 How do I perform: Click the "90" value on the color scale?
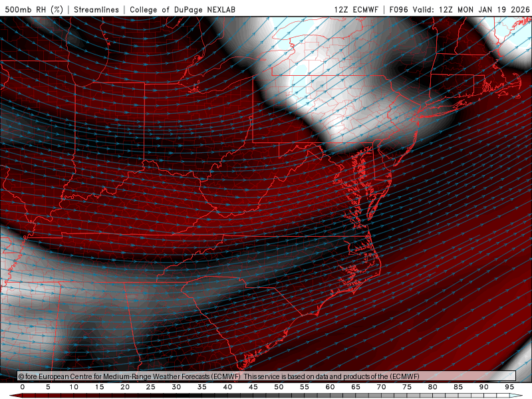pyautogui.click(x=484, y=387)
